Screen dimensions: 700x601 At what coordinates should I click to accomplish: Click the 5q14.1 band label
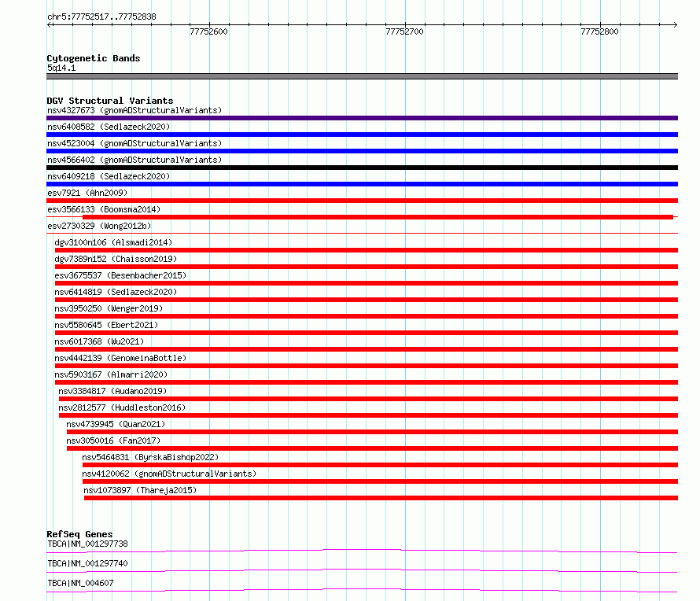tap(61, 68)
